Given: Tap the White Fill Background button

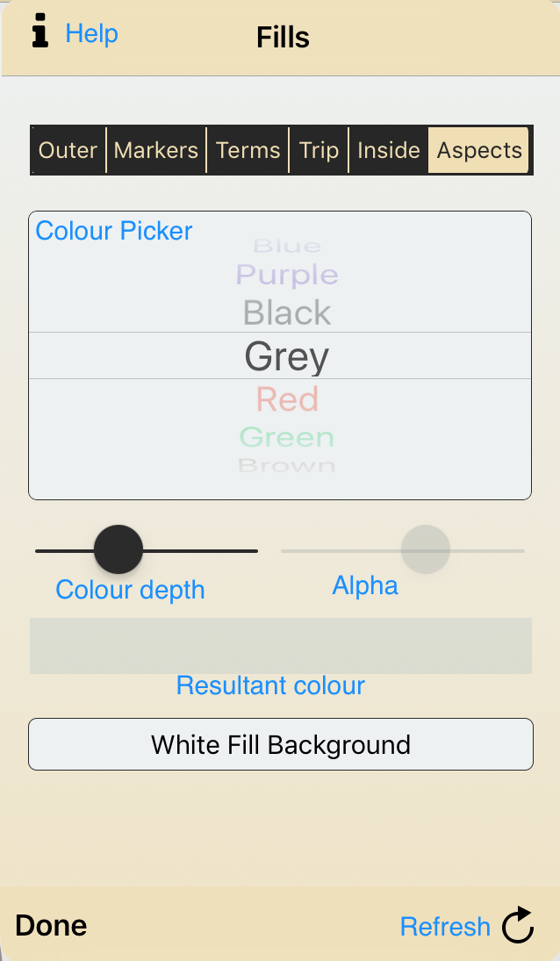Looking at the screenshot, I should [x=281, y=744].
